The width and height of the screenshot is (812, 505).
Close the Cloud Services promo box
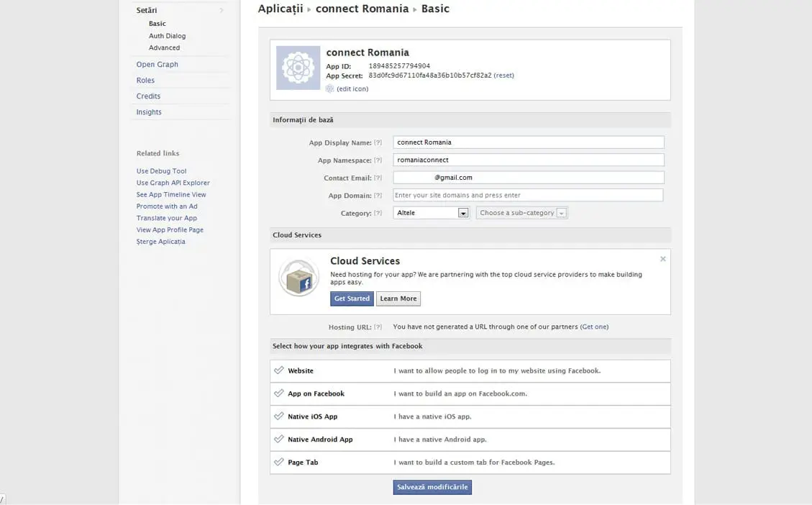point(663,259)
